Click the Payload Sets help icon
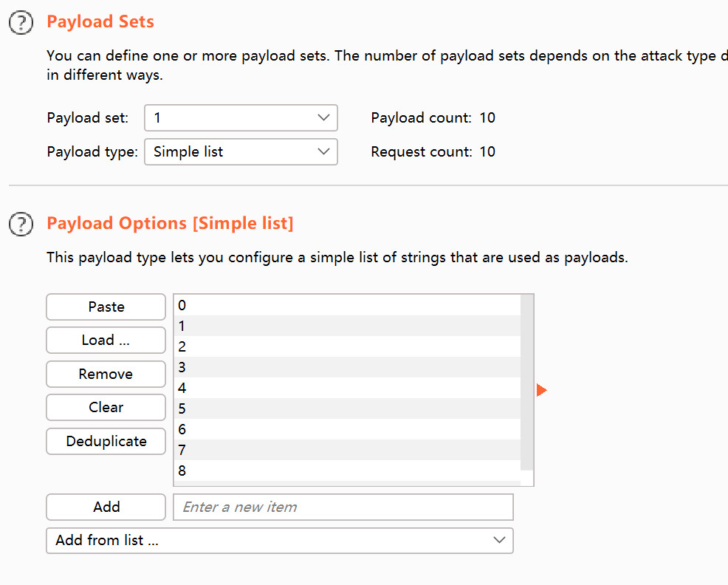The image size is (728, 585). tap(21, 23)
